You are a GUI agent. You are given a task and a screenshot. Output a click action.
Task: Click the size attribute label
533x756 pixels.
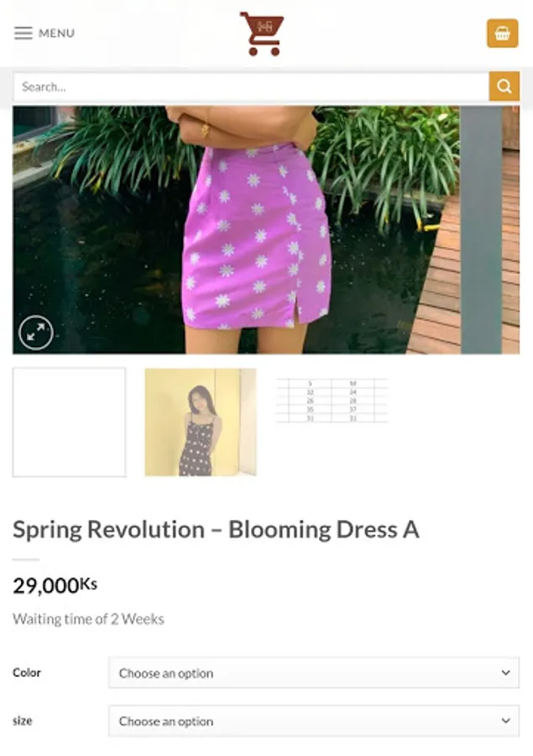[22, 721]
